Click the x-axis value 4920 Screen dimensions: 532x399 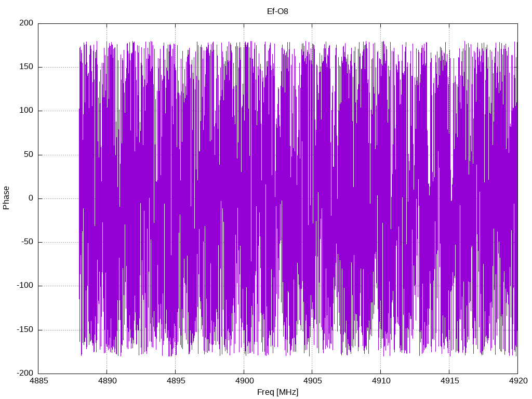point(518,381)
